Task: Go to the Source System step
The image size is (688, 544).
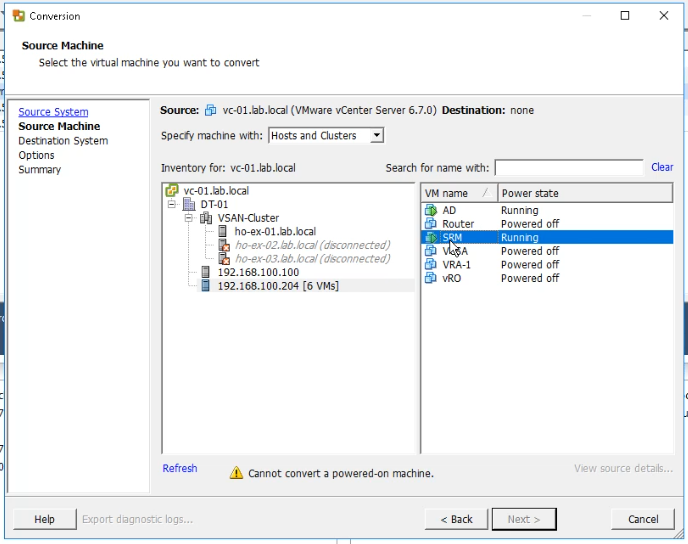Action: (x=53, y=112)
